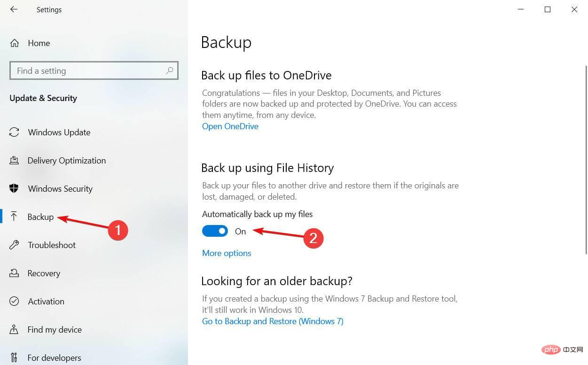Viewport: 588px width, 365px height.
Task: Turn off Automatically back up my files
Action: [215, 231]
